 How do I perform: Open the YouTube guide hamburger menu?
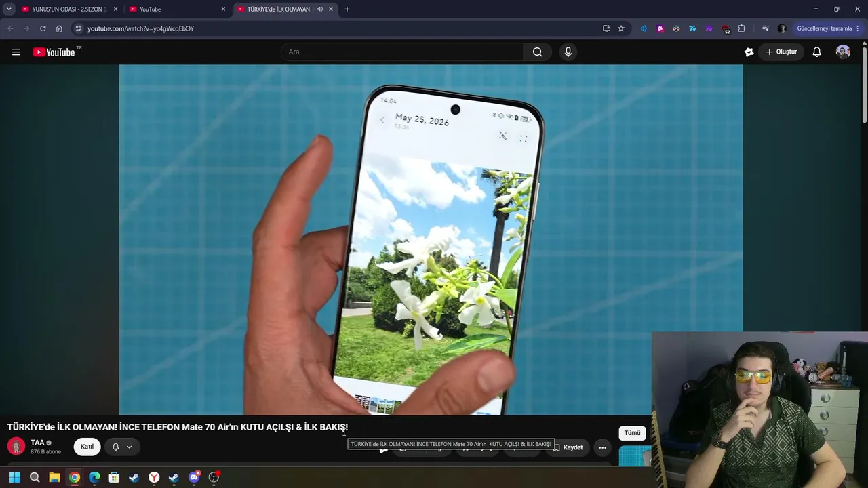(16, 52)
